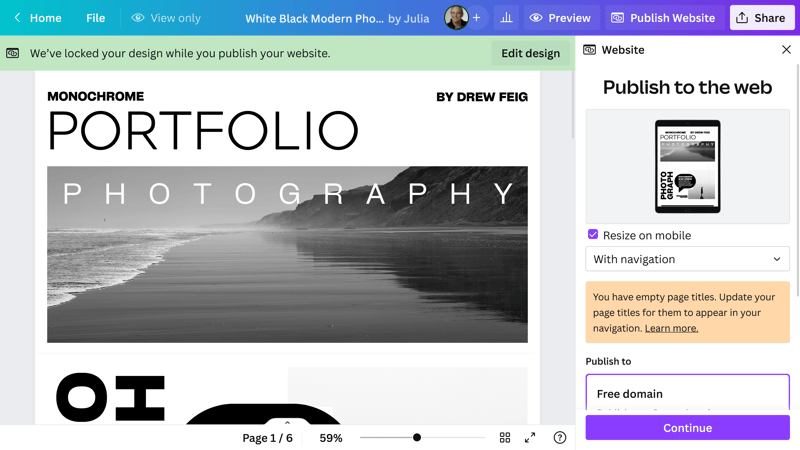This screenshot has width=800, height=450.
Task: Open the help question mark icon
Action: [560, 437]
